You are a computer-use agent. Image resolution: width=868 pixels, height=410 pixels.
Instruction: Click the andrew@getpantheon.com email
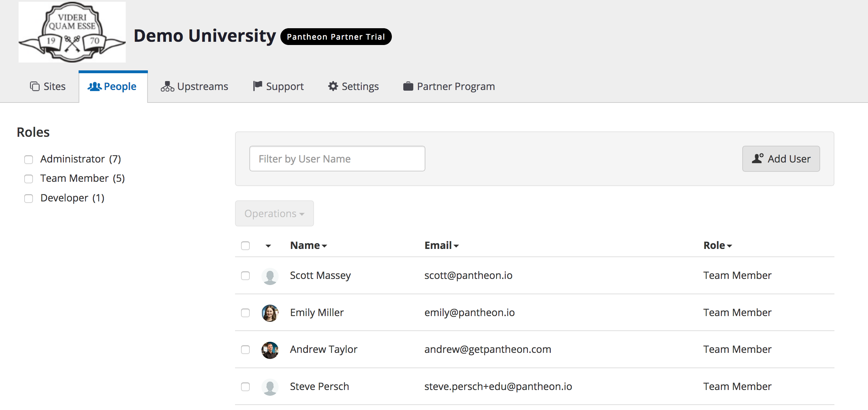point(488,349)
